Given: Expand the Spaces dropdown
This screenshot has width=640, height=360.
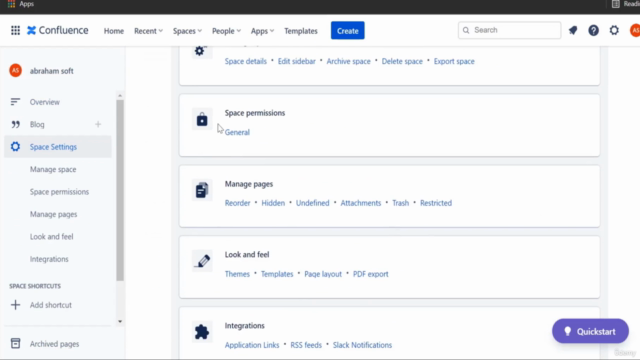Looking at the screenshot, I should pos(187,31).
